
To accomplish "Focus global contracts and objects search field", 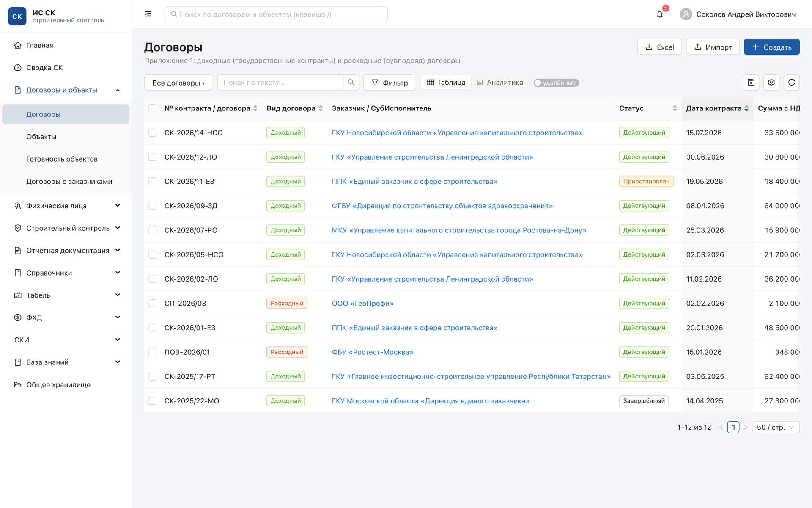I will point(276,14).
